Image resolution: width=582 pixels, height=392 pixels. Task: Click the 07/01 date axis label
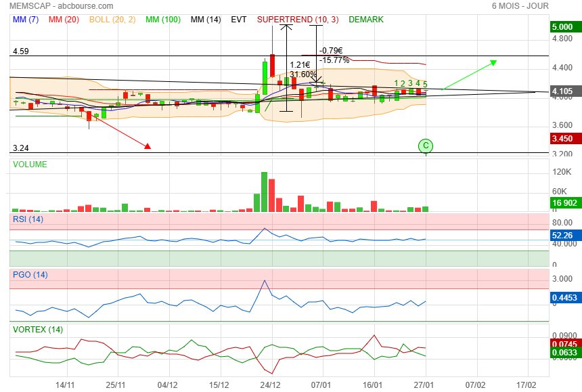coord(321,385)
